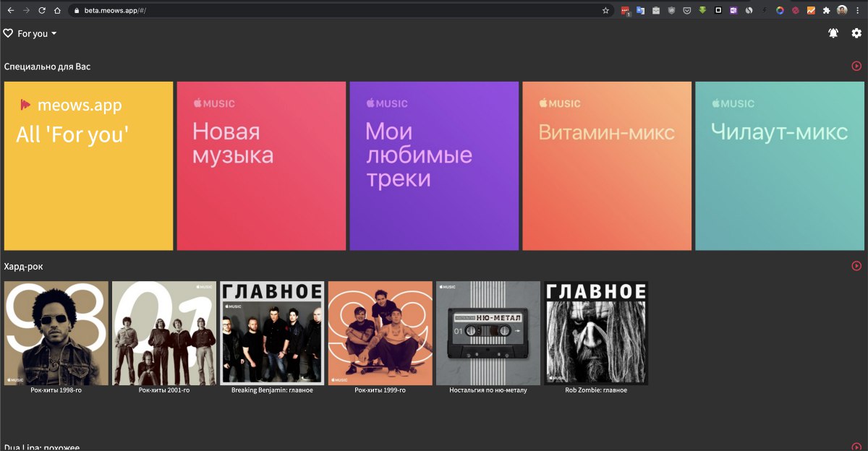Click the heart icon beside For you
The image size is (868, 451).
pos(9,33)
